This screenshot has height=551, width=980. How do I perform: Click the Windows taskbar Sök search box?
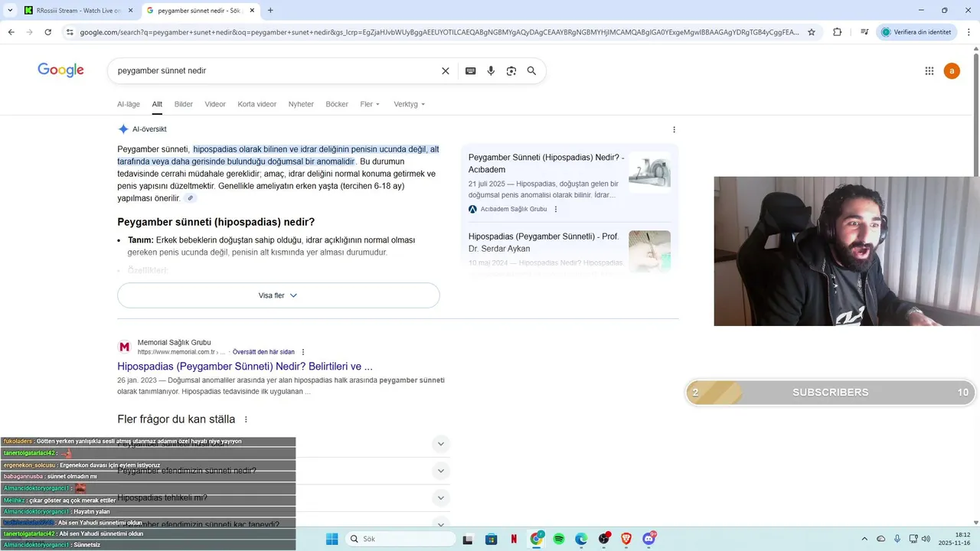point(400,539)
